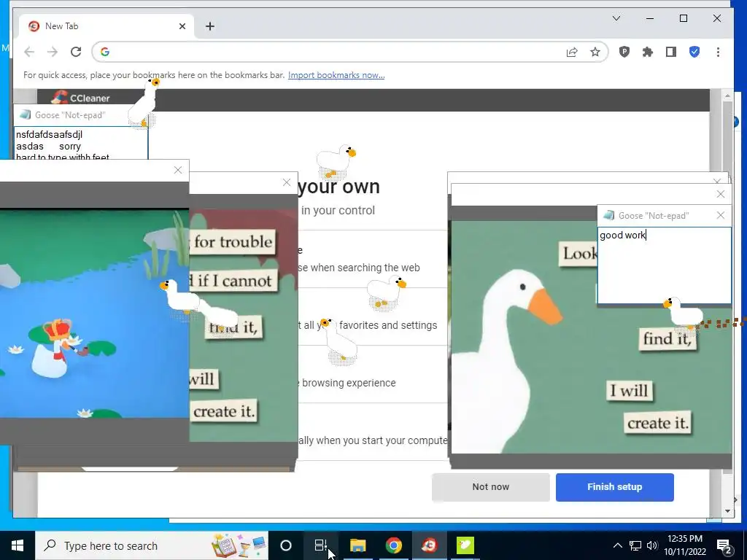Select the New Tab tab
The image size is (747, 560).
click(107, 26)
